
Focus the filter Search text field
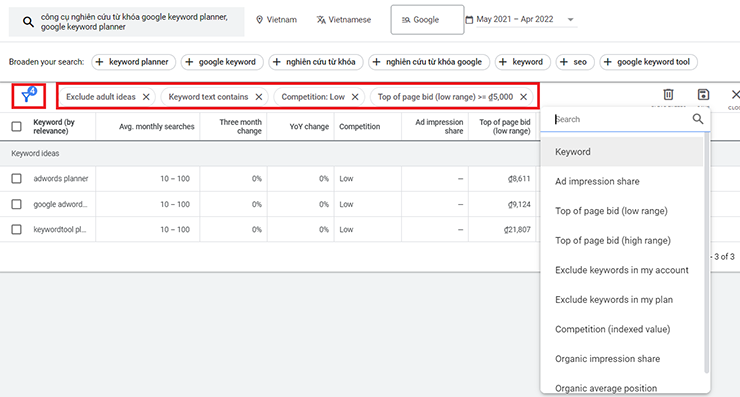(621, 119)
